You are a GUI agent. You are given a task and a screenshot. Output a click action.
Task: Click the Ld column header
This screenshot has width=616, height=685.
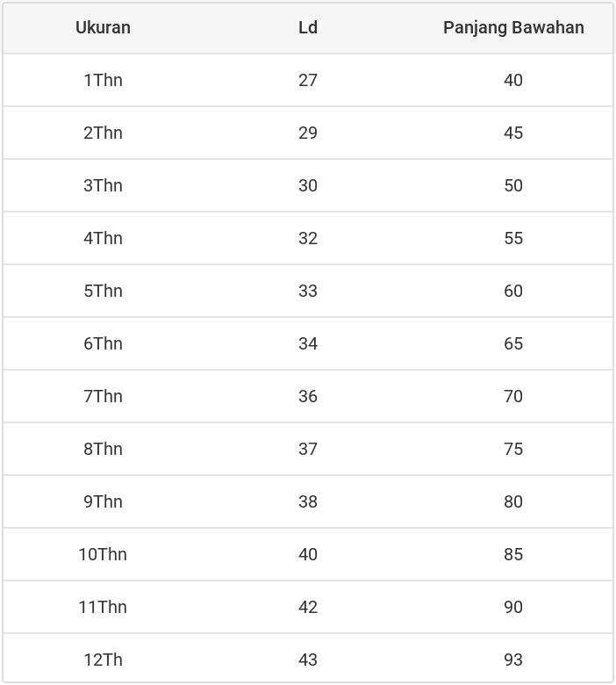tap(307, 27)
